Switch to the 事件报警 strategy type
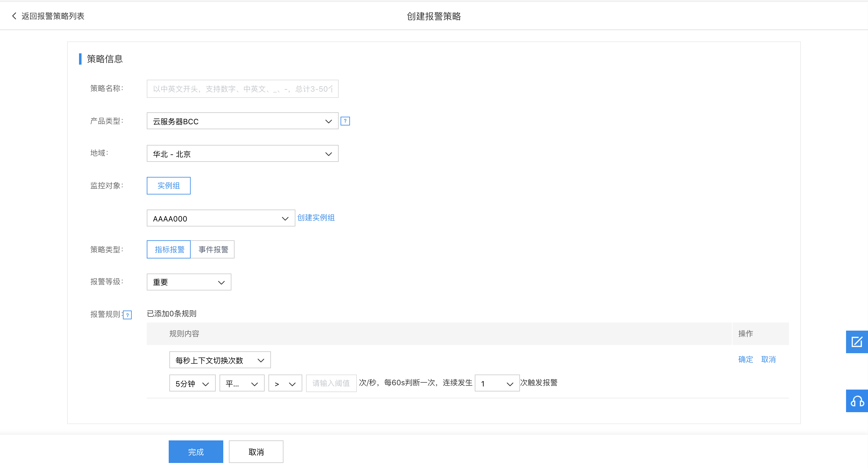This screenshot has height=468, width=868. click(x=213, y=249)
